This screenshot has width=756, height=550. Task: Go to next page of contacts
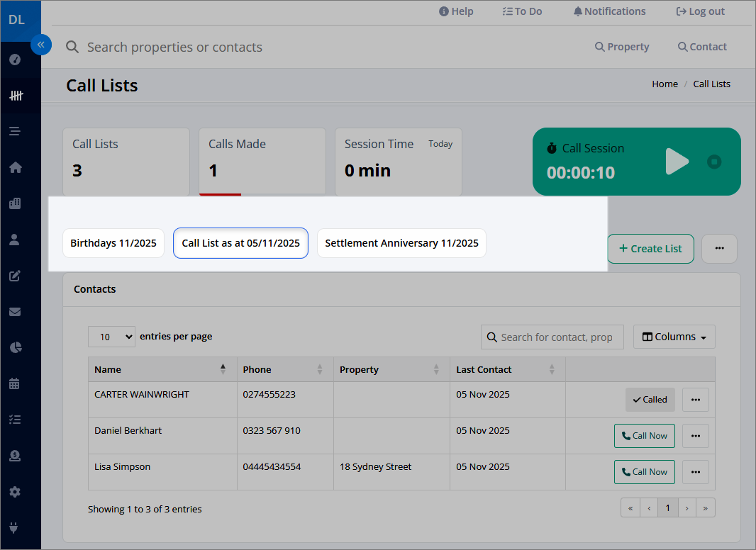(687, 508)
